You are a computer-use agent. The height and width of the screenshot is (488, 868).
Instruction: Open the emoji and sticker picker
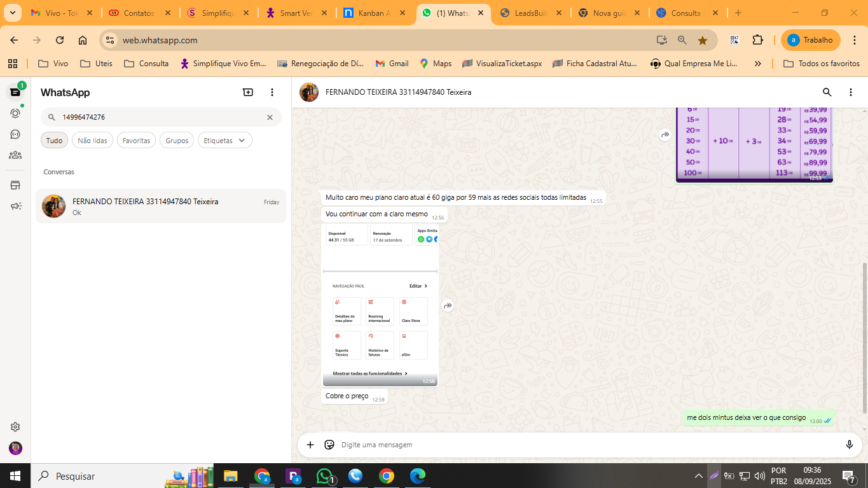coord(329,445)
